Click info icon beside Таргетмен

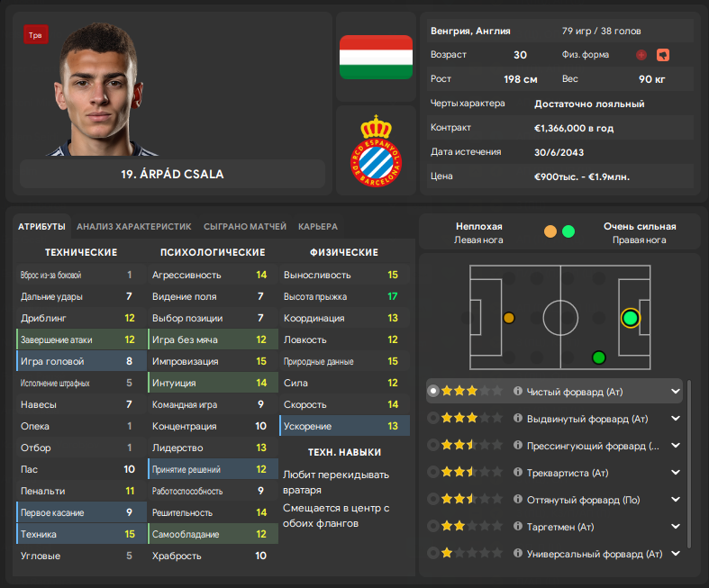click(x=518, y=527)
